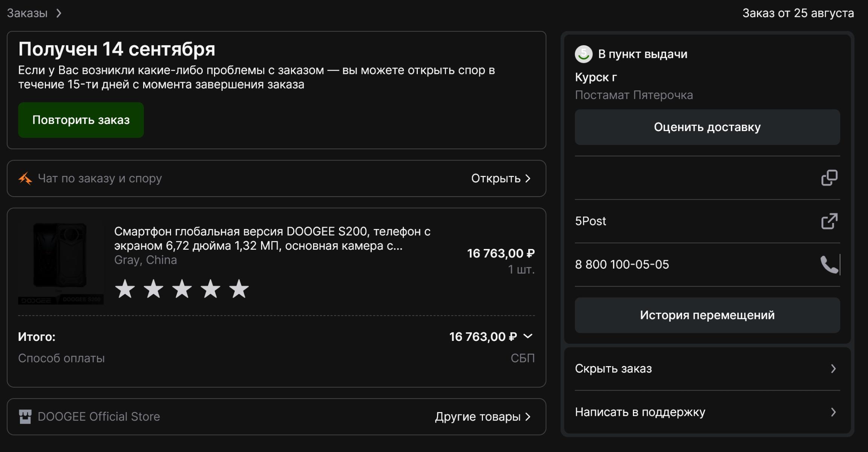Click the 5Post pickup point logo
This screenshot has width=868, height=452.
click(x=584, y=54)
